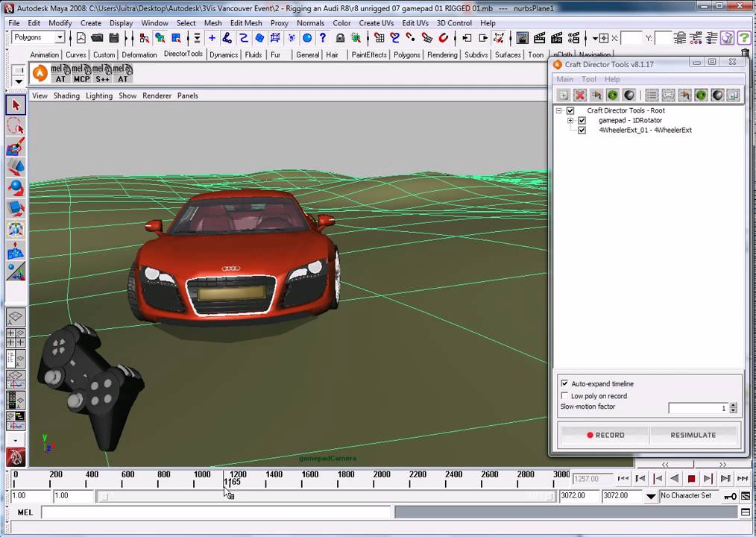Image resolution: width=756 pixels, height=537 pixels.
Task: Click the RESIMULATE button
Action: pos(693,435)
